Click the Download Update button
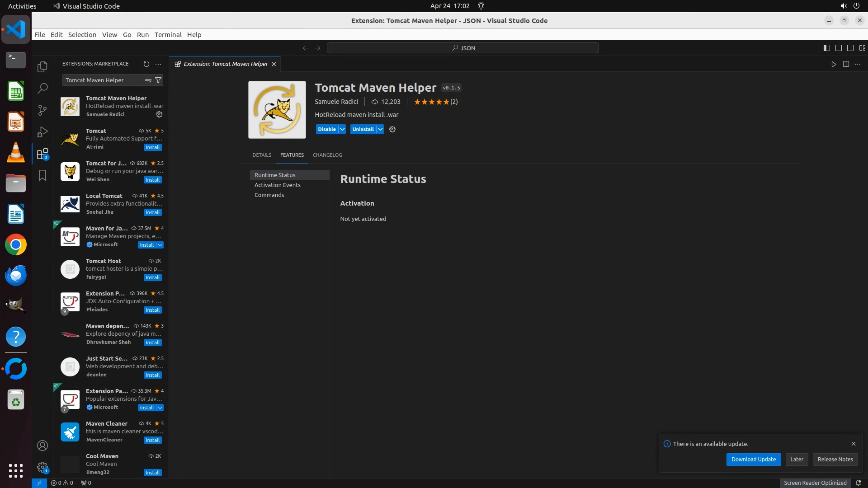The image size is (868, 488). coord(753,459)
